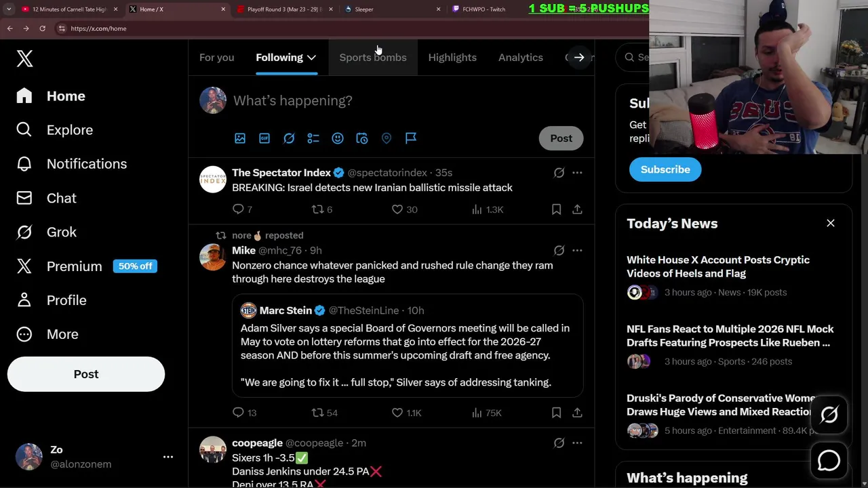
Task: Open browser tab list dropdown arrow
Action: 9,9
